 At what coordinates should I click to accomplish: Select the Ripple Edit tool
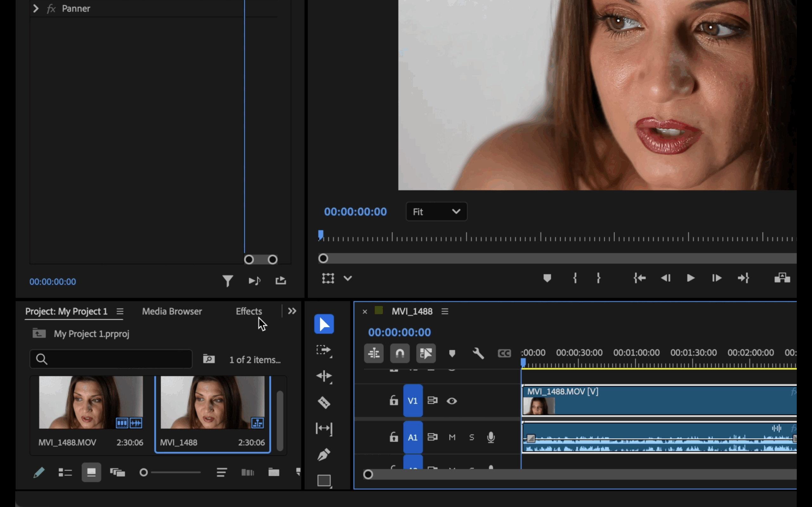(x=324, y=376)
